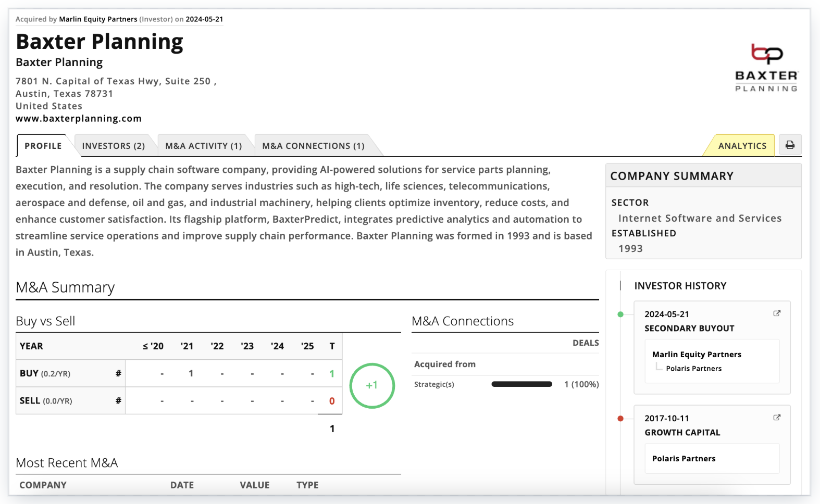Click the Established year 1993
Viewport: 820px width, 504px height.
[630, 248]
